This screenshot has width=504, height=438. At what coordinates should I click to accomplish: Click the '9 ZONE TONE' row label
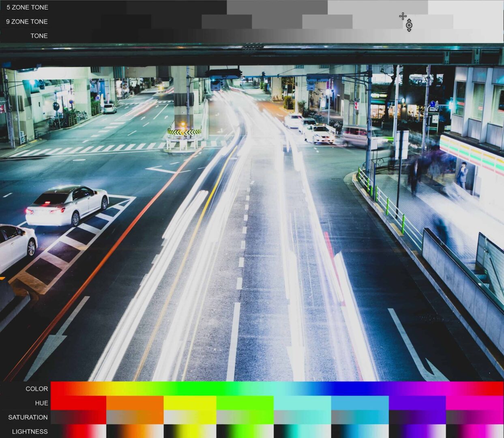pyautogui.click(x=27, y=21)
